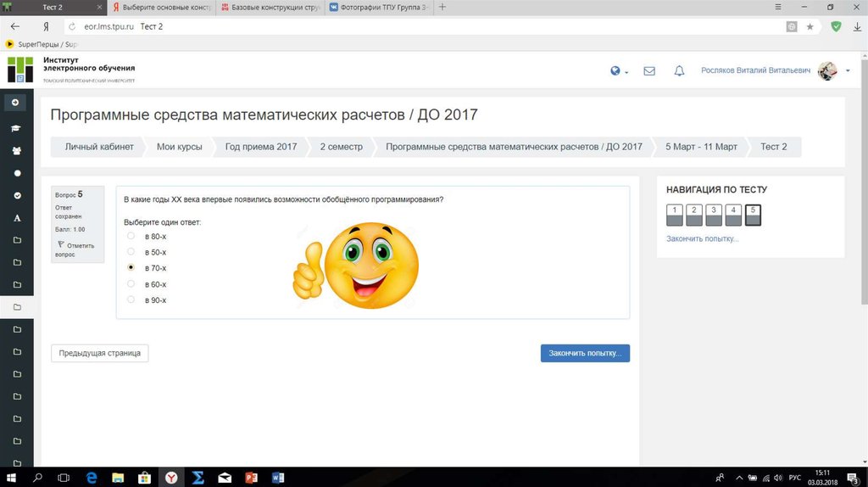Bookmark page with star icon
This screenshot has height=487, width=868.
pyautogui.click(x=810, y=26)
